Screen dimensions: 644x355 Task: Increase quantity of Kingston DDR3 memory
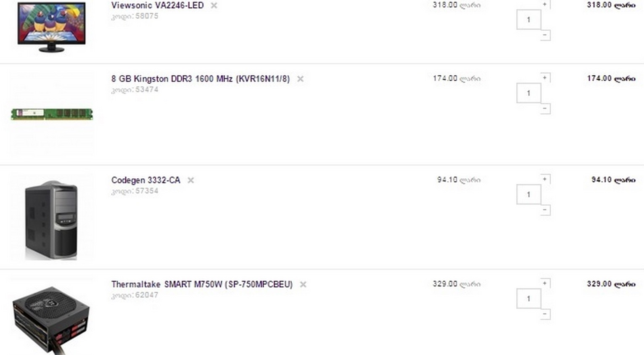545,78
